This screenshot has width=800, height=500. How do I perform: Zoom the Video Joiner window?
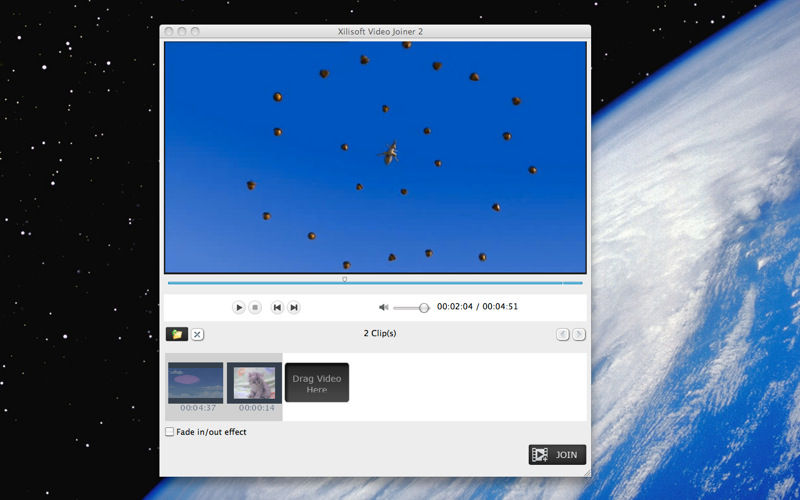195,32
